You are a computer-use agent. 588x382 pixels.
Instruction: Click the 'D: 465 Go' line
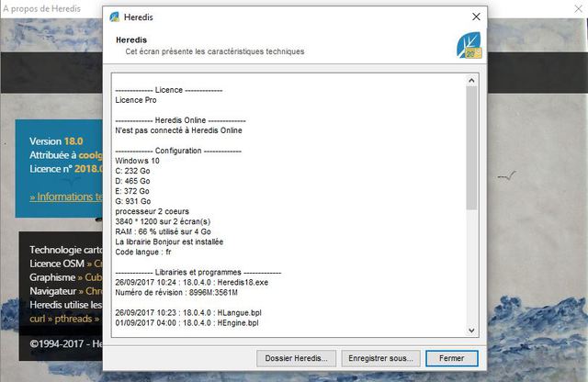(x=132, y=181)
